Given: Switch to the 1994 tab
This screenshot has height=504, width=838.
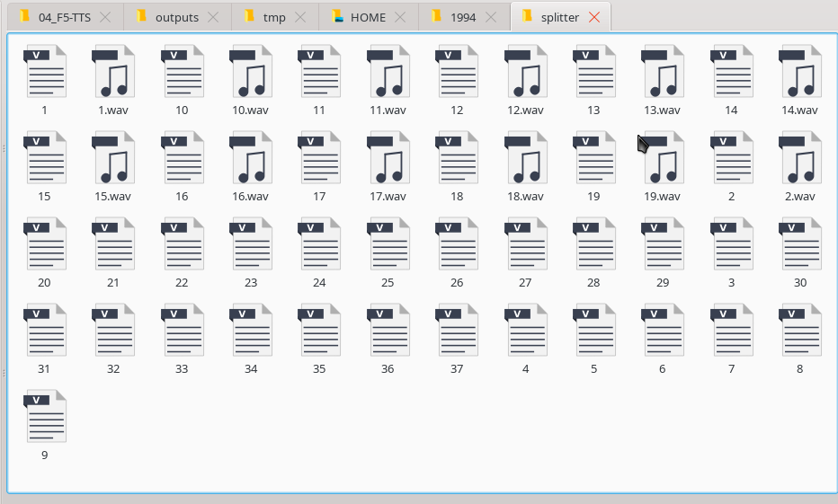Looking at the screenshot, I should (x=462, y=17).
